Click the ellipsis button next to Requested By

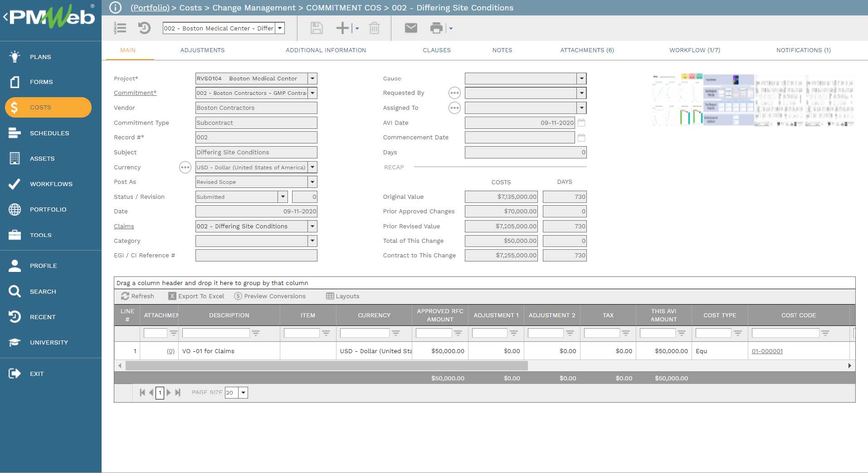[x=454, y=93]
